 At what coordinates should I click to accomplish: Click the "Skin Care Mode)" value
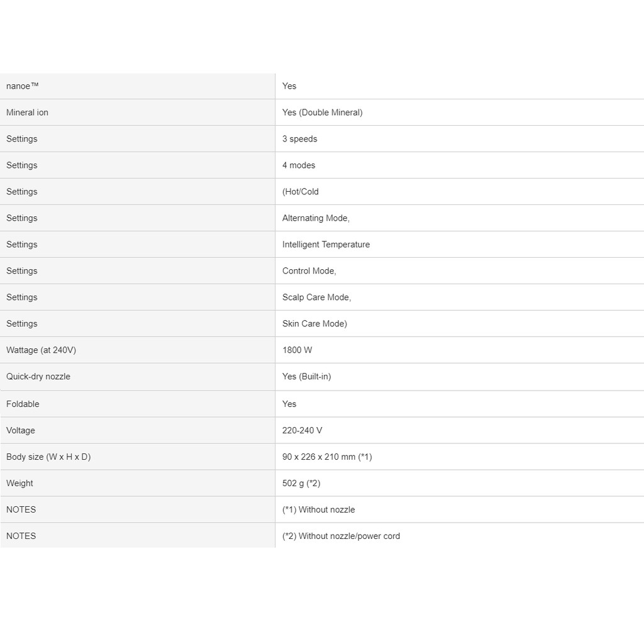click(x=314, y=324)
